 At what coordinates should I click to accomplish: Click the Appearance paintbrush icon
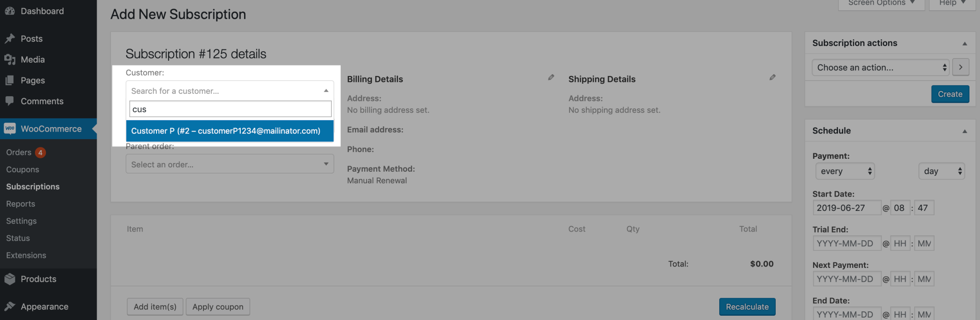pos(10,306)
